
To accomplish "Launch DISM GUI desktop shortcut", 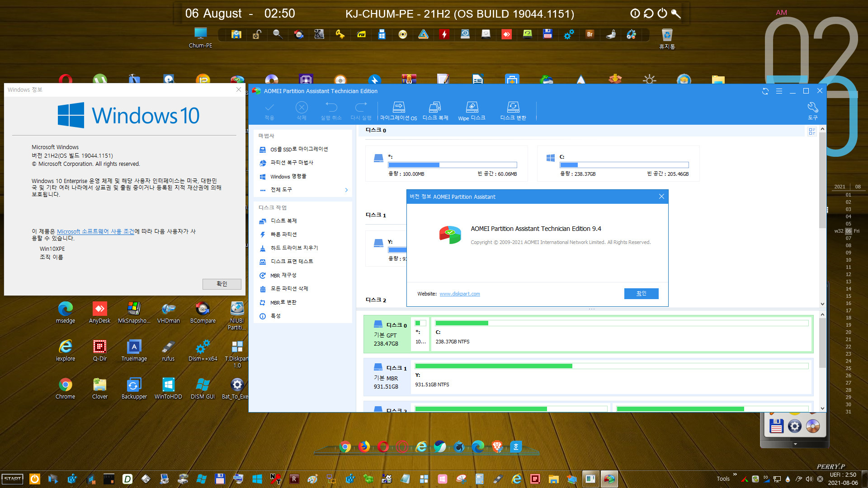I will coord(203,389).
